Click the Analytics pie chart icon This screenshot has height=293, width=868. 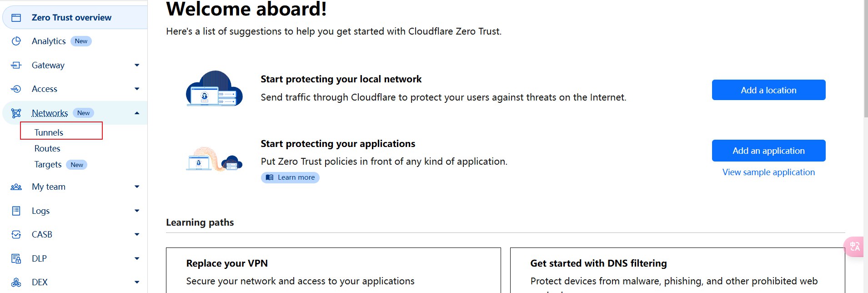coord(16,41)
